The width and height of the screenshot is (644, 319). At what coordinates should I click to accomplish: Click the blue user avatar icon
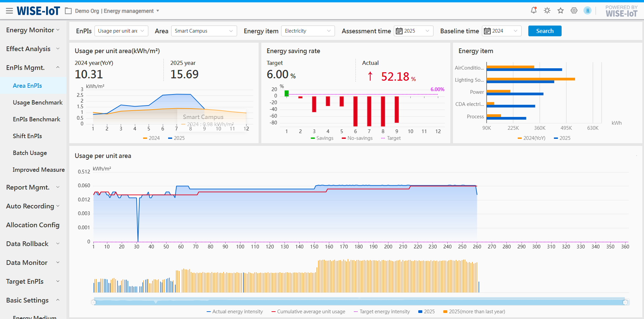click(588, 10)
